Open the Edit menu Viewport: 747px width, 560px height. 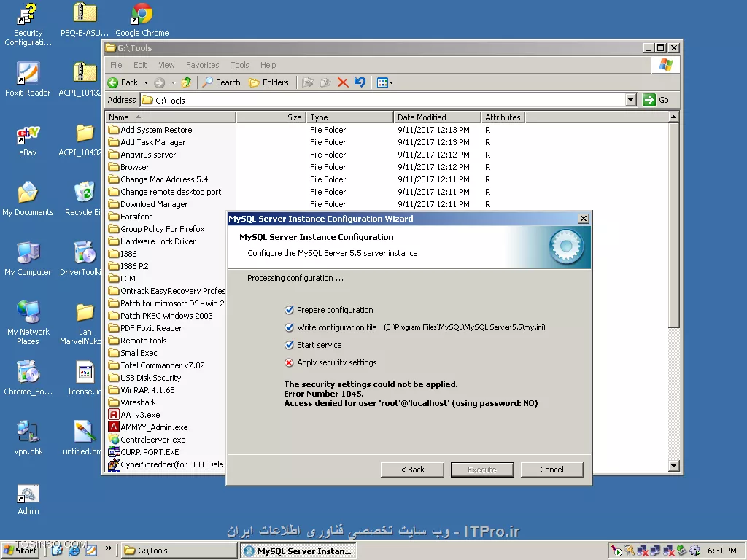click(x=139, y=65)
